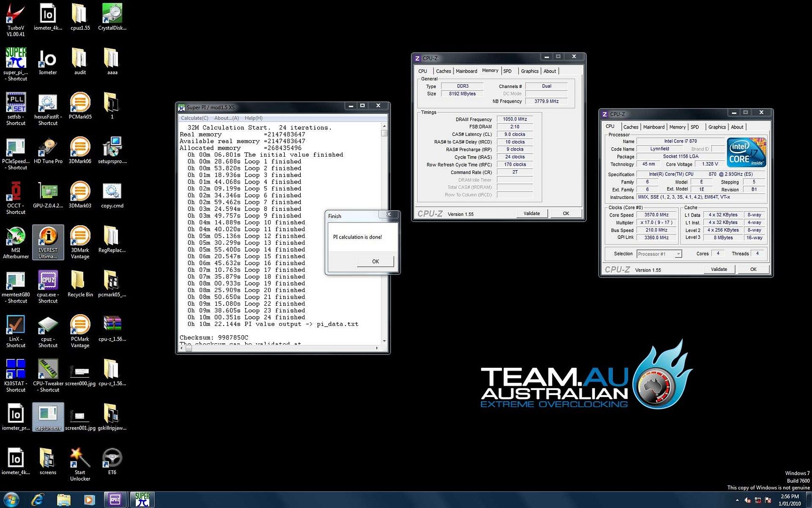The width and height of the screenshot is (812, 508).
Task: Switch to CPU-Z via the taskbar button
Action: click(116, 500)
